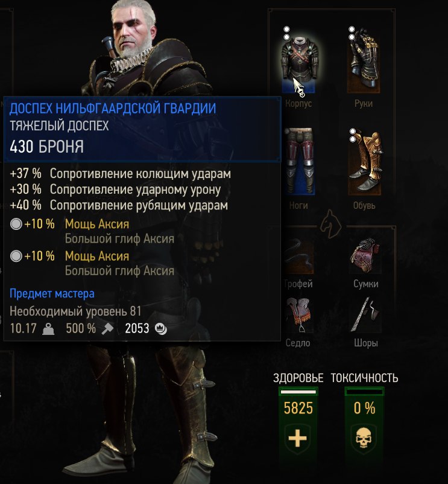
Task: Click the first Axii glyph socket in tooltip
Action: [16, 224]
